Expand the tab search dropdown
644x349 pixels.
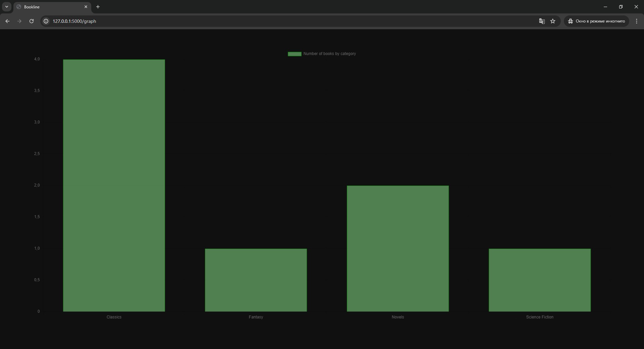[7, 7]
